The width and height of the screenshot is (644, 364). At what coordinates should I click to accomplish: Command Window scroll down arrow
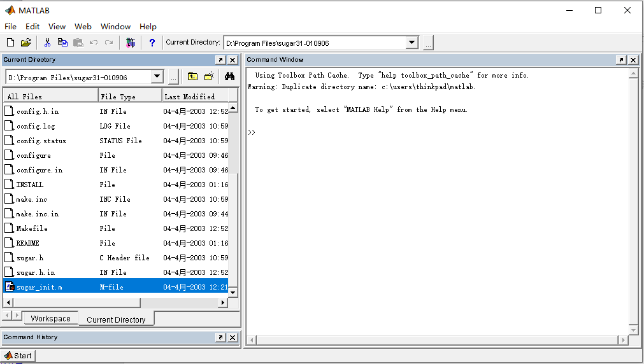click(633, 330)
